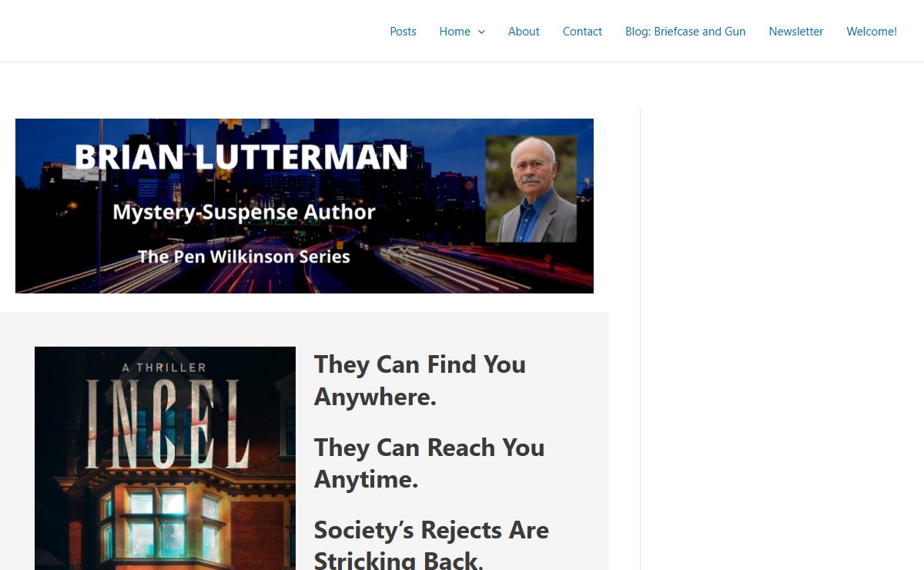Click the lit bay window on book cover
Viewport: 924px width, 570px height.
[x=163, y=524]
